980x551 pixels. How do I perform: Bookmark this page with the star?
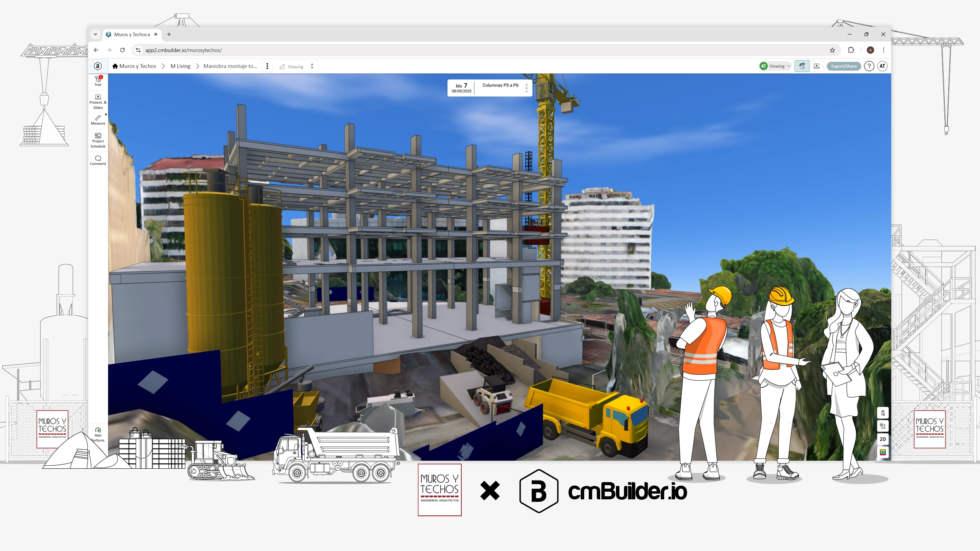click(832, 50)
